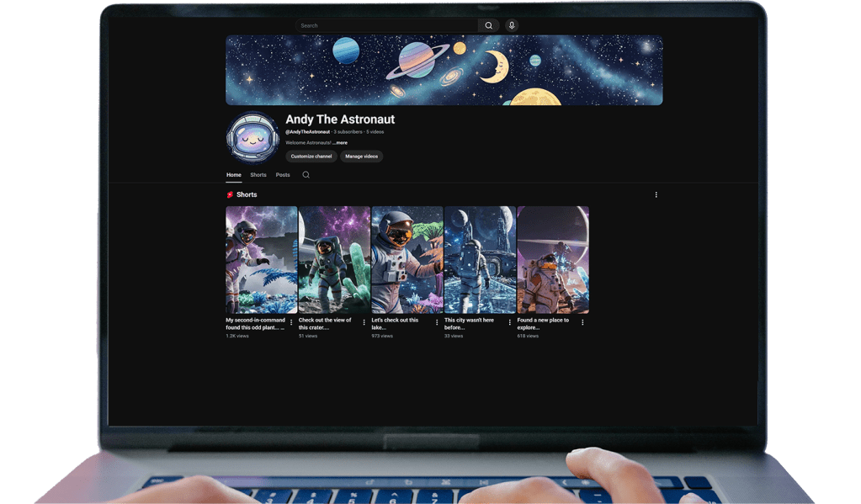This screenshot has height=504, width=861.
Task: Open the crater view short thumbnail
Action: 334,260
